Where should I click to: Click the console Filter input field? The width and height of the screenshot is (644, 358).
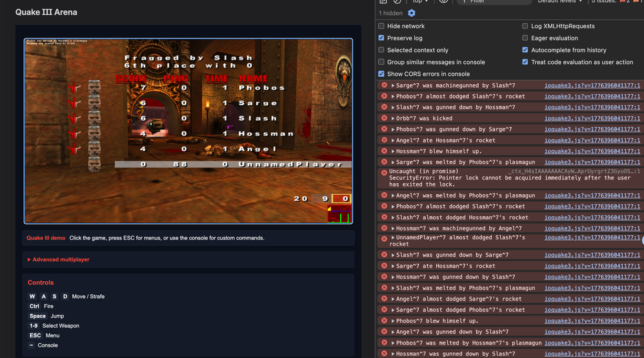coord(494,2)
